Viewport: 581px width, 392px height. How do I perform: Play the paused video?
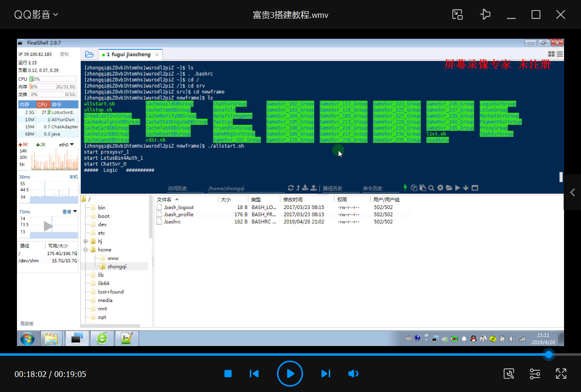[x=290, y=374]
